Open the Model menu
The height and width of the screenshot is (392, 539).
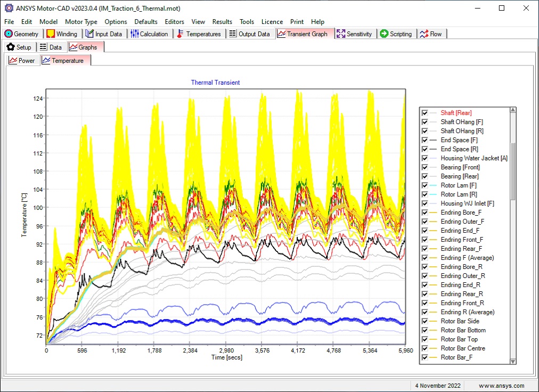pos(48,22)
